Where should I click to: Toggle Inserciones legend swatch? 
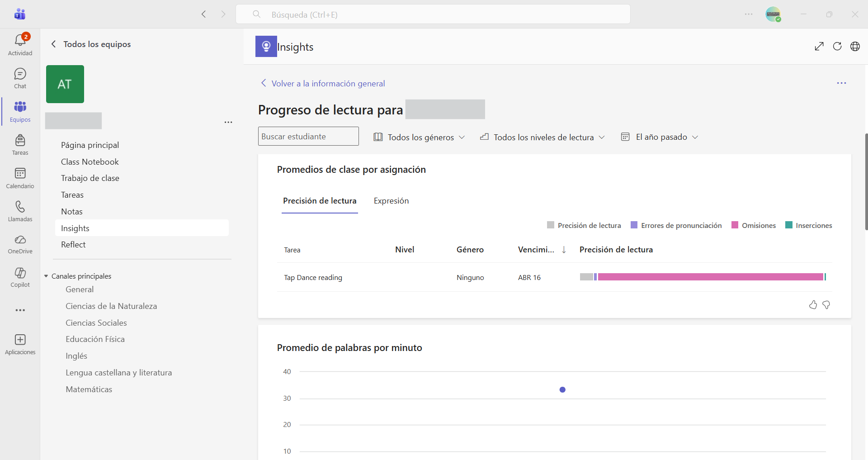[789, 225]
